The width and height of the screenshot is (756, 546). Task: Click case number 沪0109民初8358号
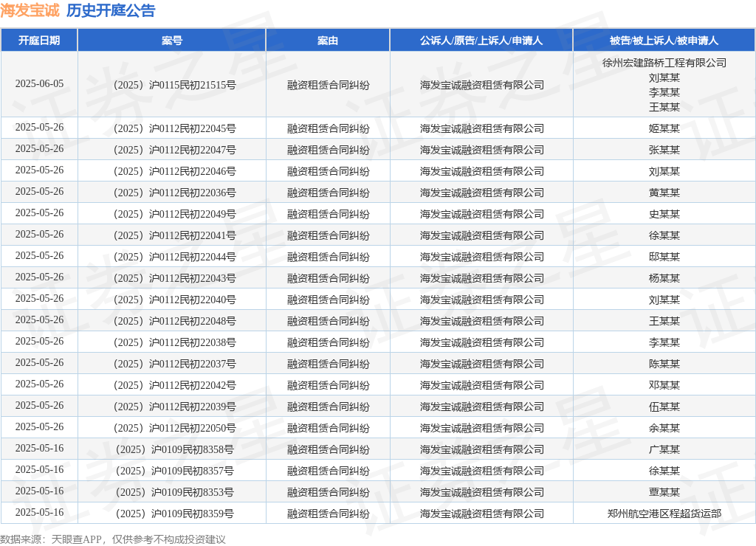click(x=174, y=449)
